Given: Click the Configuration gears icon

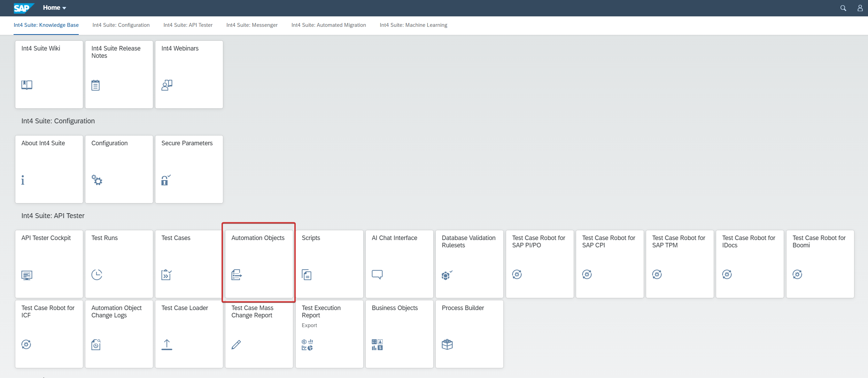Looking at the screenshot, I should pos(97,180).
